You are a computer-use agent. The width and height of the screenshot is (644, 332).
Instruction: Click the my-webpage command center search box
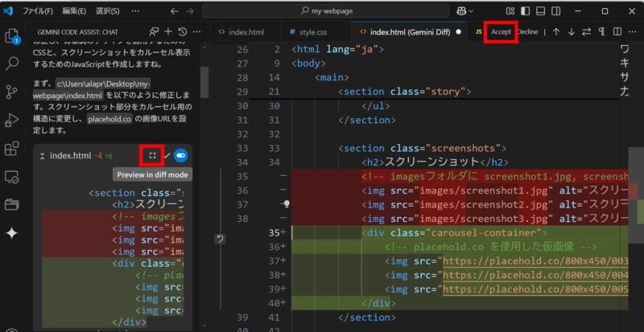pyautogui.click(x=326, y=11)
